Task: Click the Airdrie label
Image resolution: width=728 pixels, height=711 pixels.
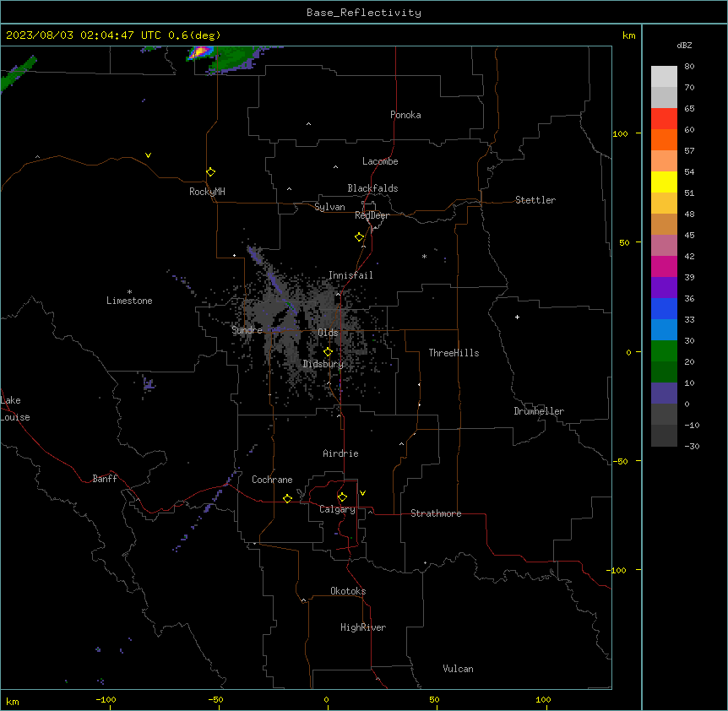Action: (x=340, y=453)
